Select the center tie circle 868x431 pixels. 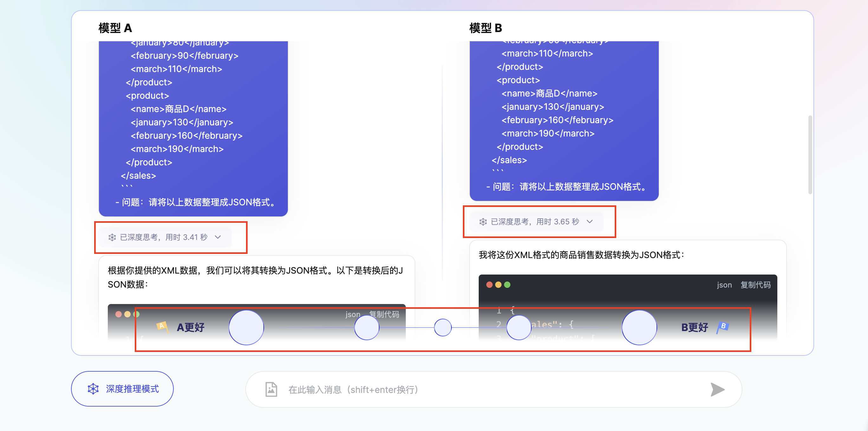[443, 328]
